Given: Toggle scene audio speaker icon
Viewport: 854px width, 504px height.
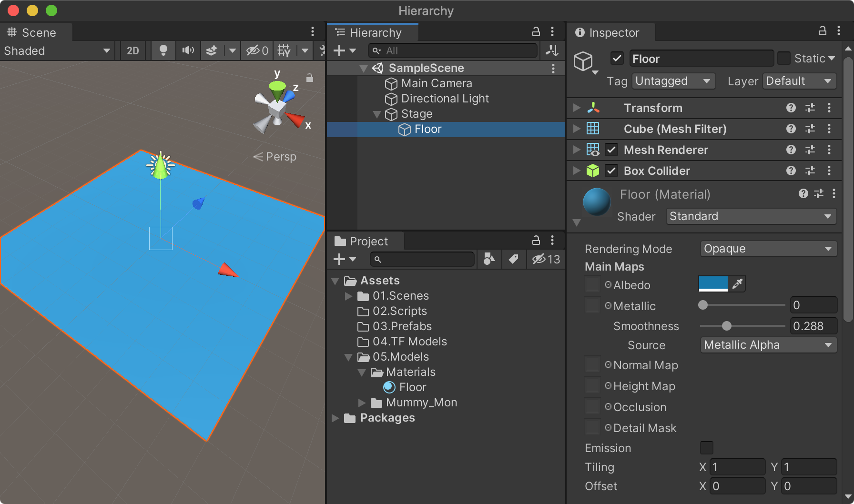Looking at the screenshot, I should 188,50.
